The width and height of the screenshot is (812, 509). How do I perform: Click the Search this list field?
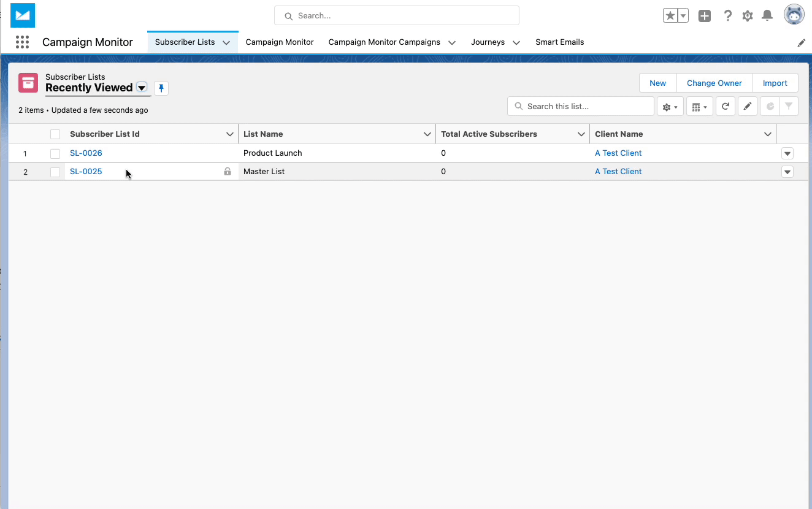point(581,107)
